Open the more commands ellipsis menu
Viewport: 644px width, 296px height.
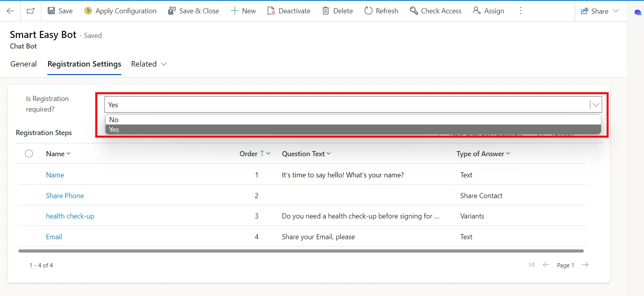tap(520, 11)
